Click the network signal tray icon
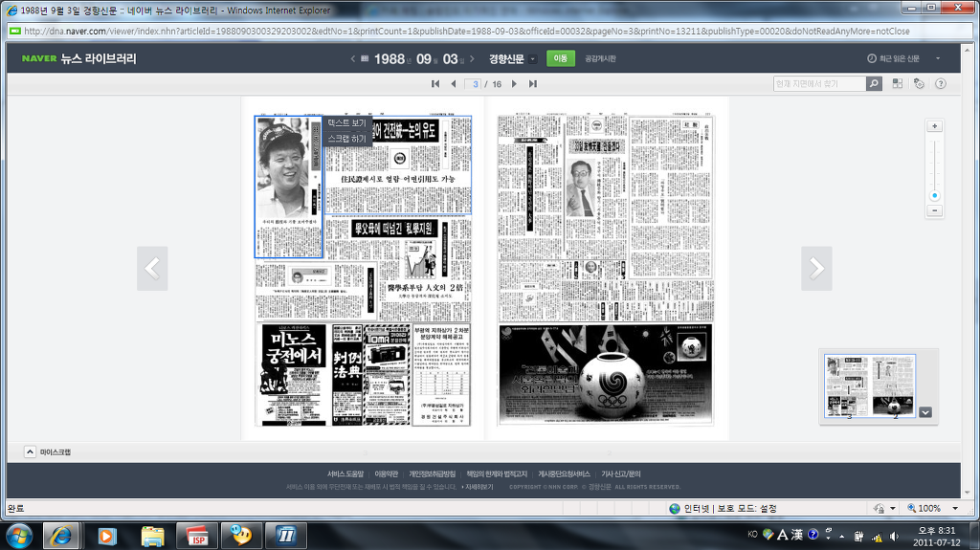Screen dimensions: 980x550 tap(878, 537)
